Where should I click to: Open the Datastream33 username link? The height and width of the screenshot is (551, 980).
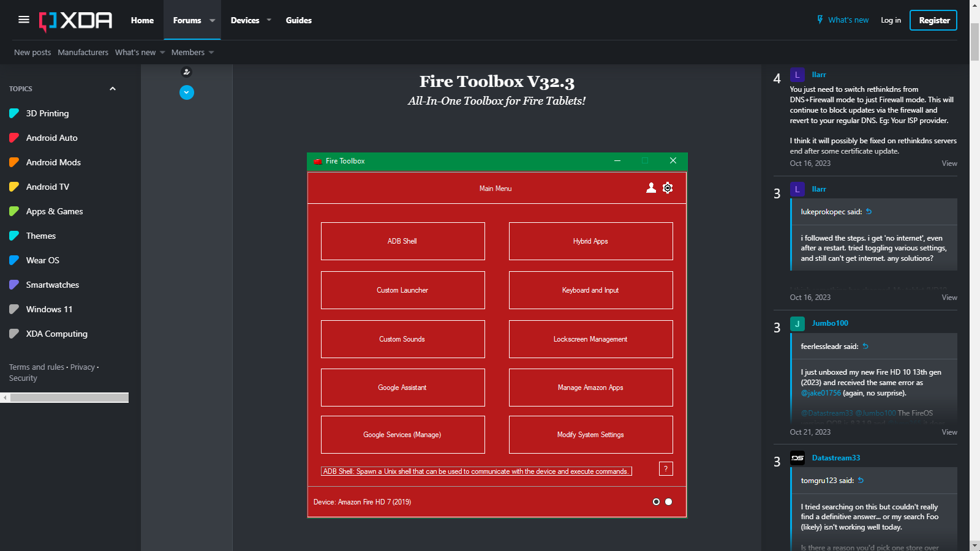pos(836,458)
